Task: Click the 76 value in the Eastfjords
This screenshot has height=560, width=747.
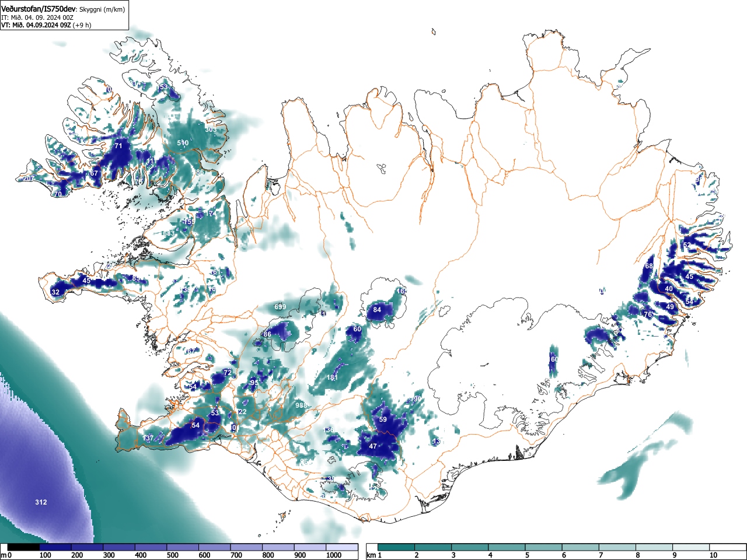Action: pyautogui.click(x=647, y=314)
